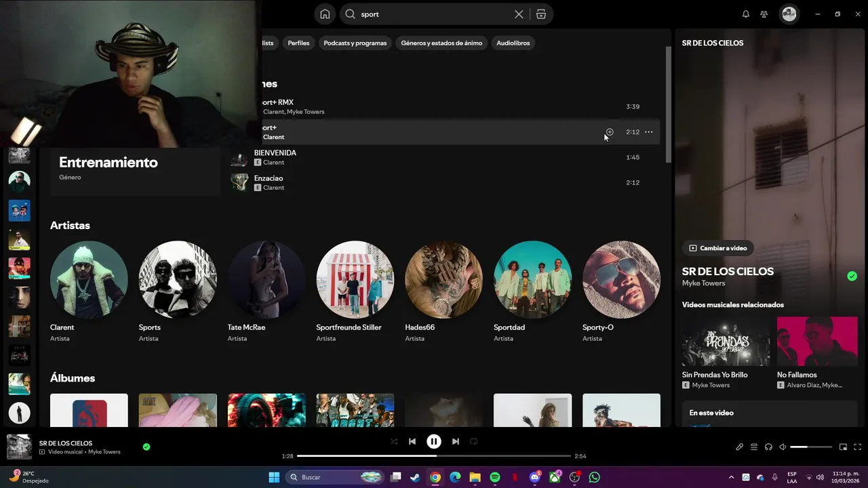Click the Álbumes section heading
This screenshot has width=868, height=488.
coord(73,378)
